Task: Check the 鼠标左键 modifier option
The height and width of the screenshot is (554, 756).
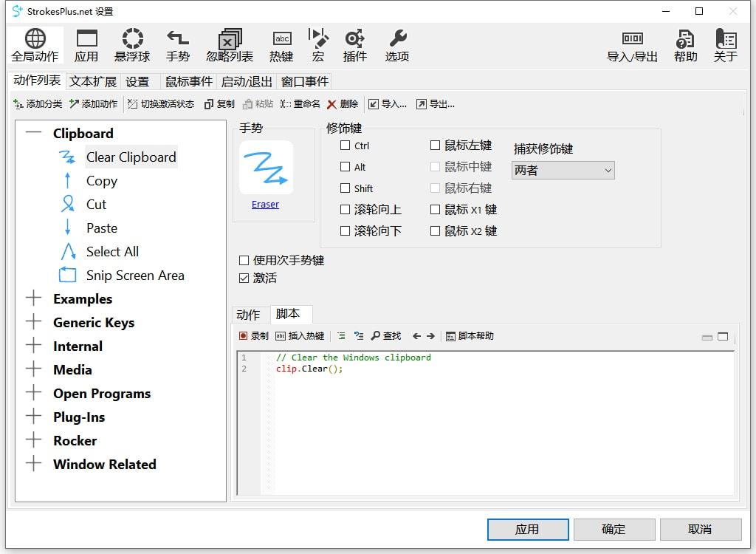Action: [x=435, y=146]
